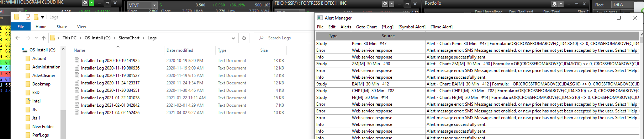644x139 pixels.
Task: Click [*Log] in Alert Manager menu
Action: click(387, 27)
